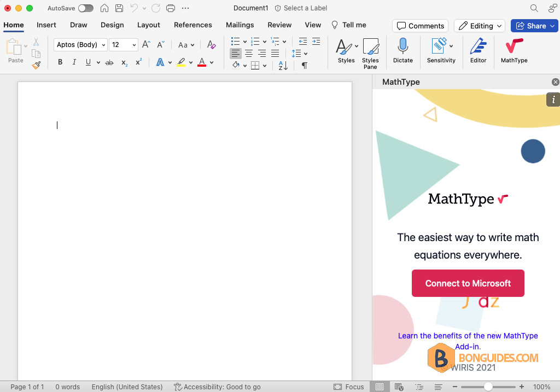Screen dimensions: 560x392
Task: Print document with printer icon
Action: pyautogui.click(x=171, y=8)
